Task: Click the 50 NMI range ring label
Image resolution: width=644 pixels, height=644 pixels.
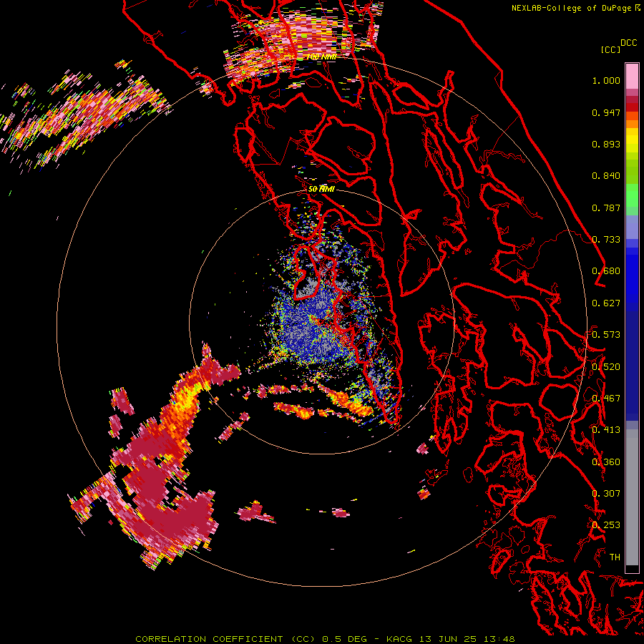Action: (321, 189)
